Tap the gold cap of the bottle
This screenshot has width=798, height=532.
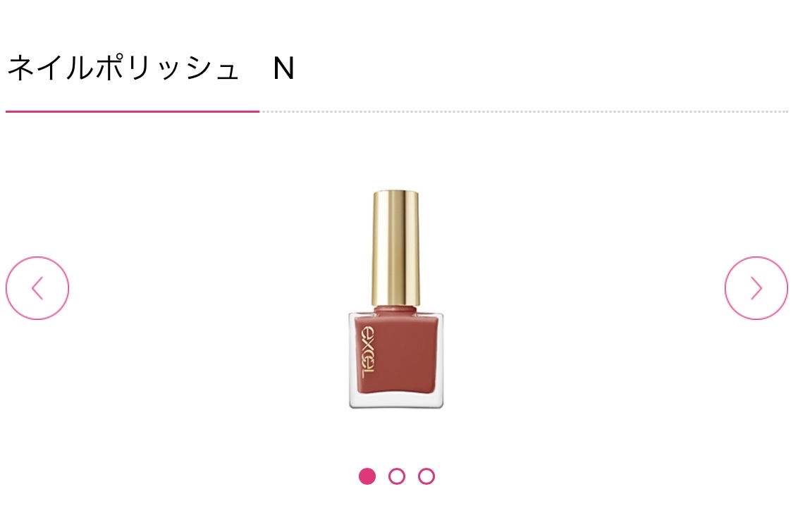[x=396, y=248]
